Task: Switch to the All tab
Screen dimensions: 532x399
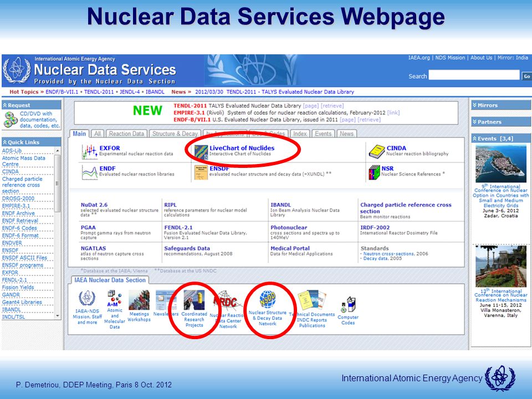Action: [x=98, y=134]
